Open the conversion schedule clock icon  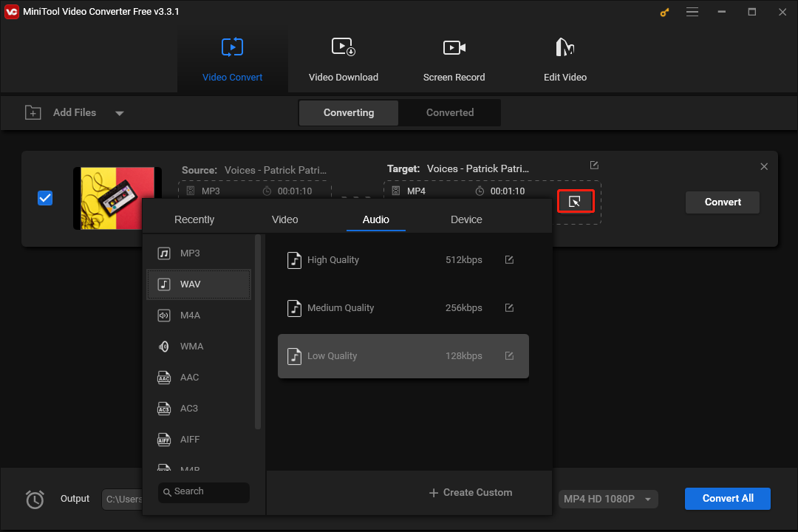(x=35, y=499)
